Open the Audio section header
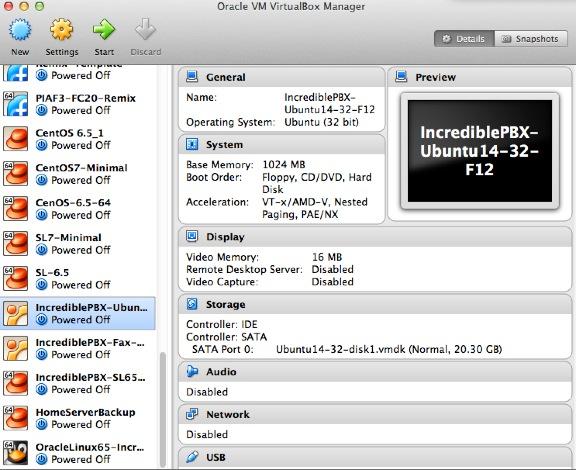 click(375, 372)
